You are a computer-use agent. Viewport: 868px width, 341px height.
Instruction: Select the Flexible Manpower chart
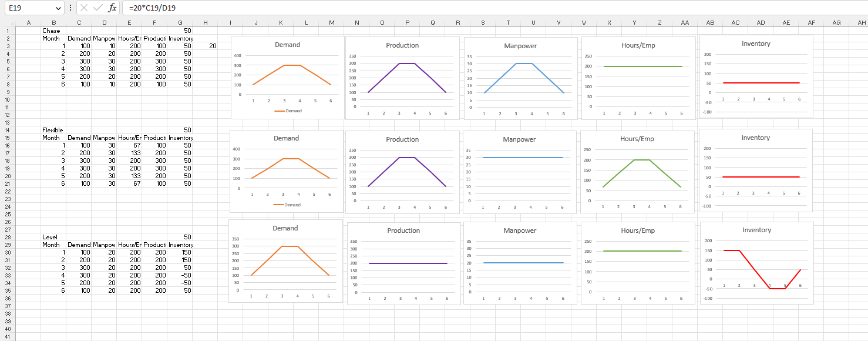click(520, 170)
